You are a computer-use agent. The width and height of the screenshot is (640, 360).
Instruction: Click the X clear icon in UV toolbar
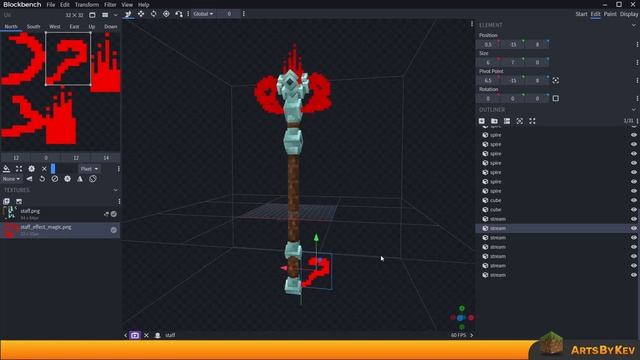click(44, 169)
